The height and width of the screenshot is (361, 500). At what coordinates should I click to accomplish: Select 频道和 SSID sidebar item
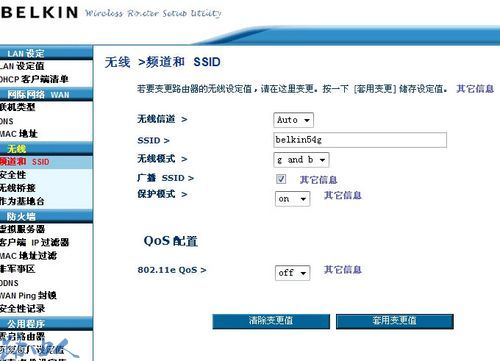click(24, 162)
